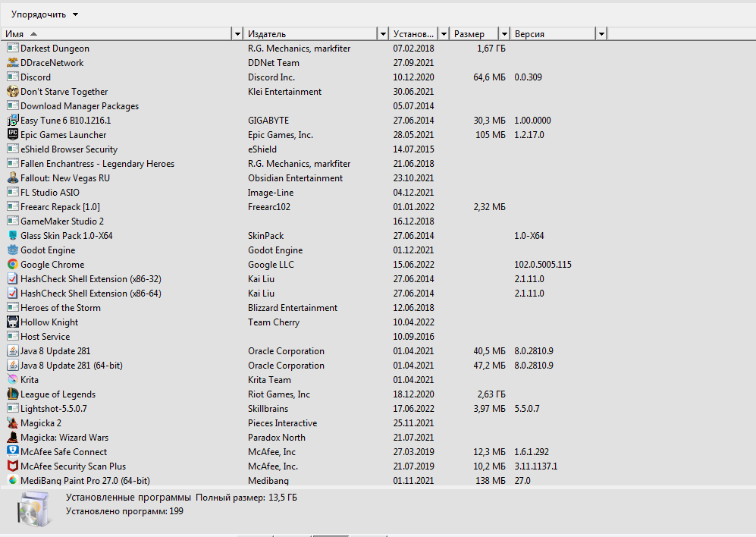Select the Krita icon
The width and height of the screenshot is (756, 537).
[x=13, y=380]
